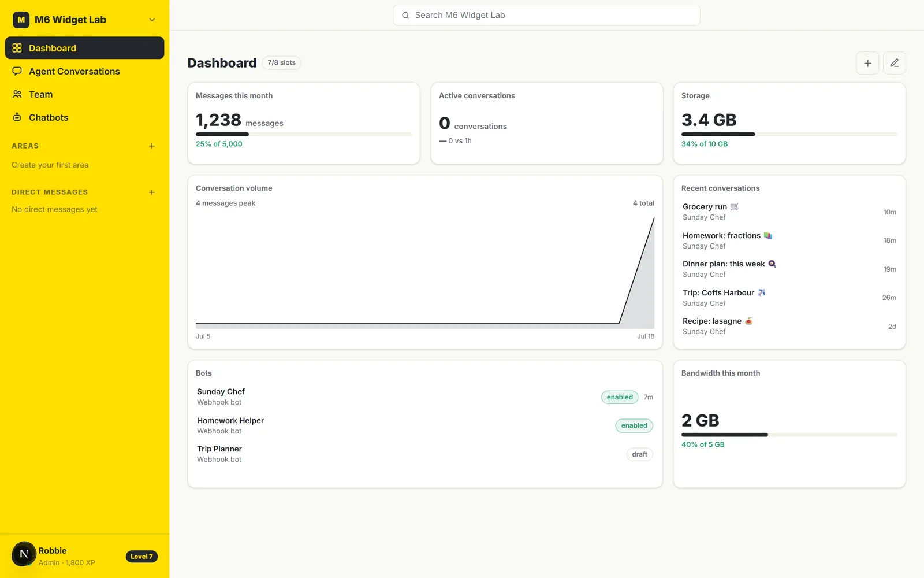Click the 7m timestamp on Sunday Chef
The image size is (924, 578).
click(x=649, y=397)
